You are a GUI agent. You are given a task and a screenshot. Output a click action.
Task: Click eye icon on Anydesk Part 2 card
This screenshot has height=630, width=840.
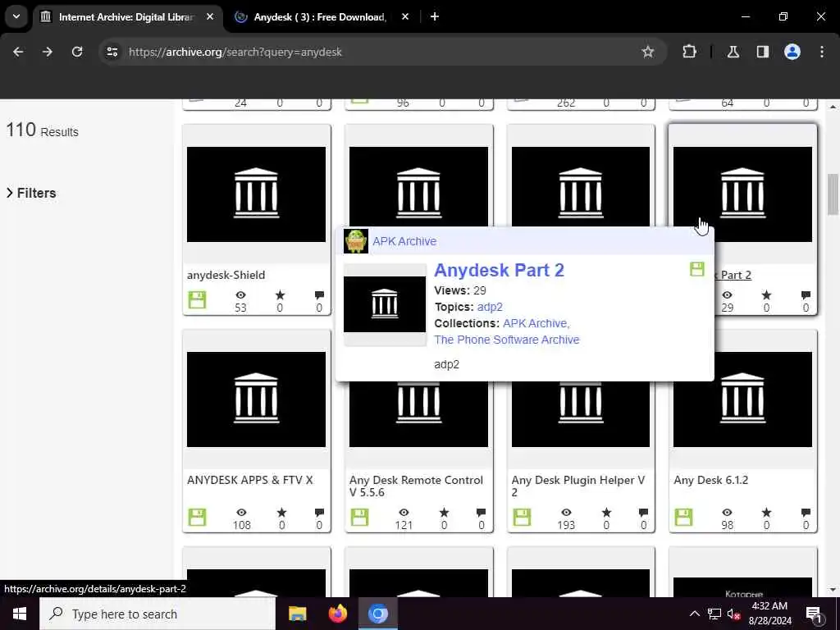727,295
